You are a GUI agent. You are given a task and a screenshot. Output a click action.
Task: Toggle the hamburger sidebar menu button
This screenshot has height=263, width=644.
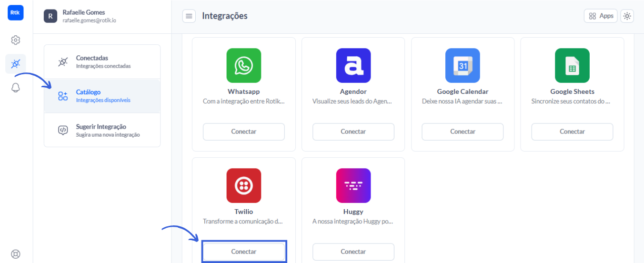(x=189, y=16)
